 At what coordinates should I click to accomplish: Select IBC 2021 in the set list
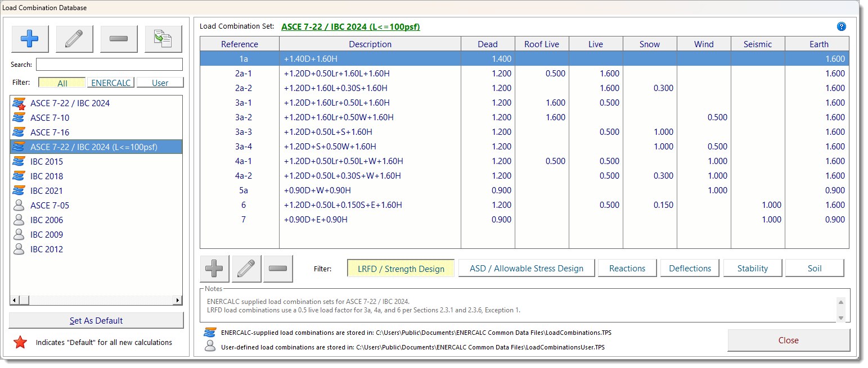47,191
